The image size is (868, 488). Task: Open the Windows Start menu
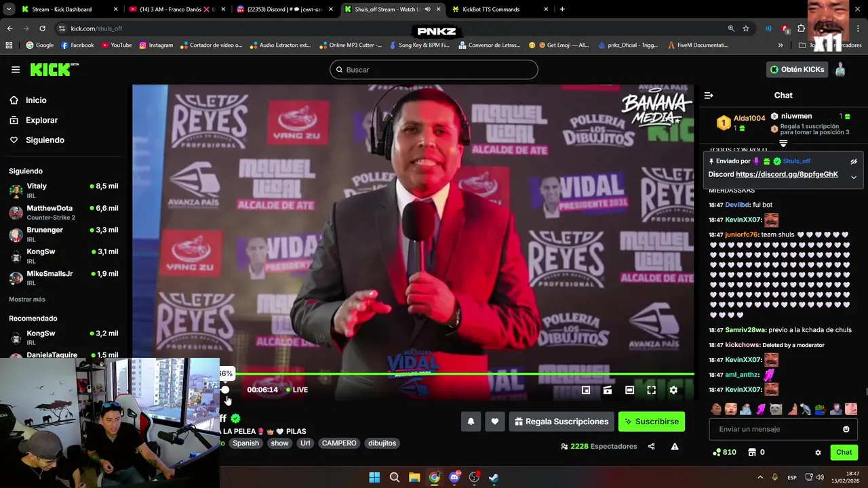pyautogui.click(x=374, y=477)
